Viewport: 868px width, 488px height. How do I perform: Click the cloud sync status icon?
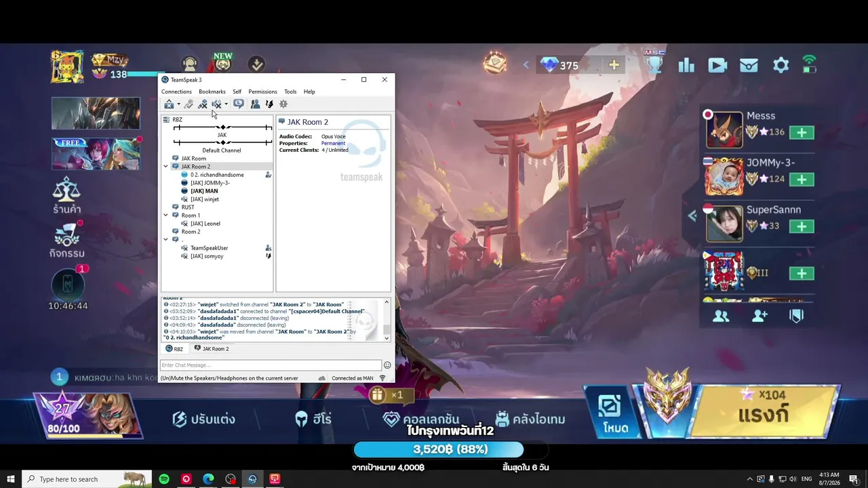[321, 378]
